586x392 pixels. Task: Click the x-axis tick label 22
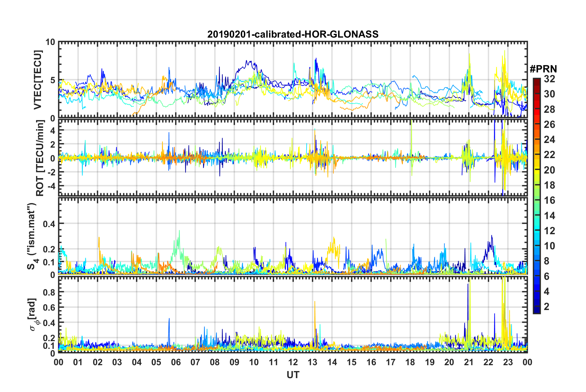tap(488, 362)
